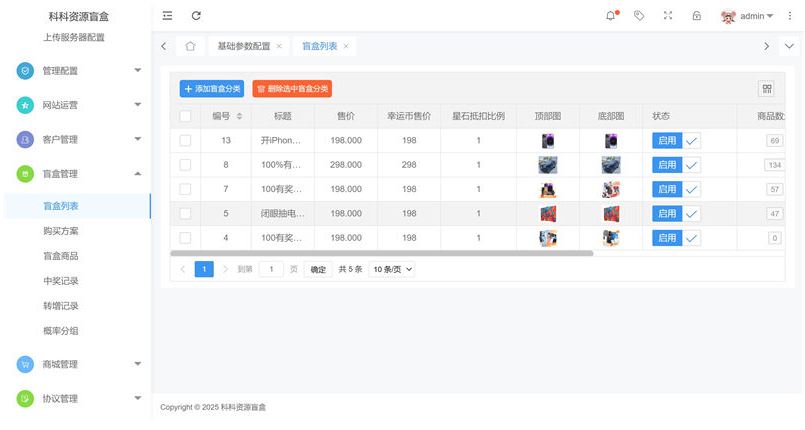Click the refresh icon in top bar
Viewport: 805px width, 430px height.
point(196,16)
